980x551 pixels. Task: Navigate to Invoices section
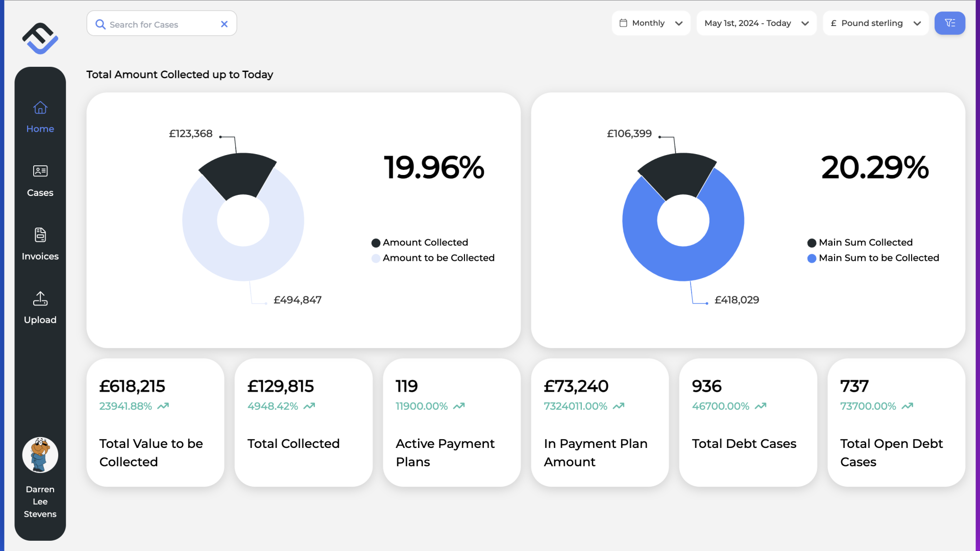tap(40, 243)
